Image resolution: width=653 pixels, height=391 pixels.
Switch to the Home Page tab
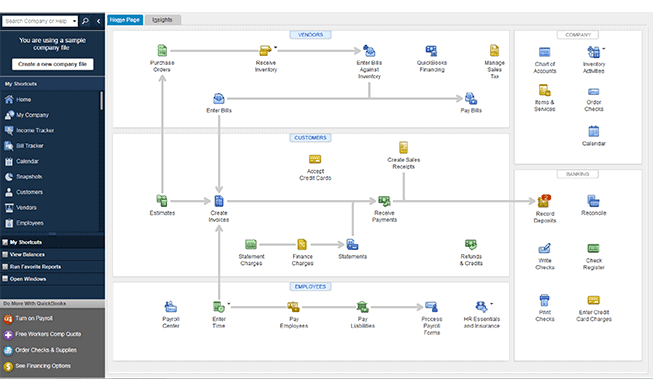pyautogui.click(x=125, y=20)
